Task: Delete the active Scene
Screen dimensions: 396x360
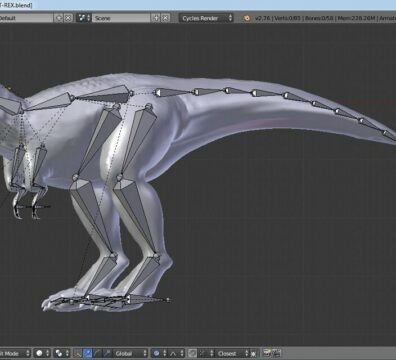Action: (165, 18)
